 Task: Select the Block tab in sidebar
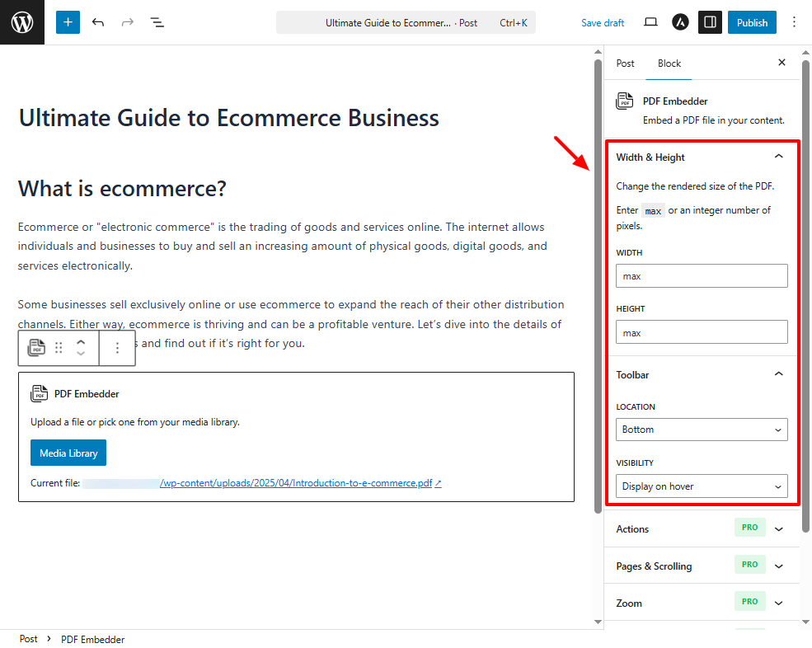[669, 63]
